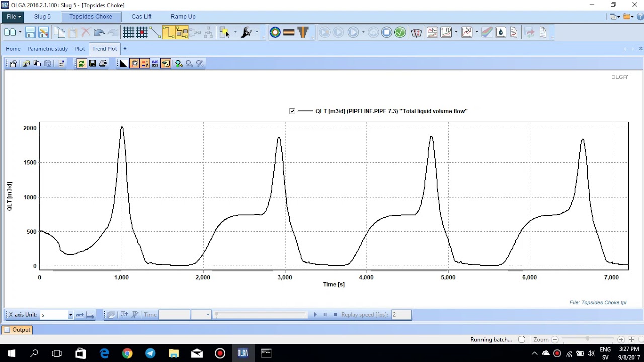The width and height of the screenshot is (644, 362).
Task: Expand the profile plot dropdown arrow
Action: (456, 33)
